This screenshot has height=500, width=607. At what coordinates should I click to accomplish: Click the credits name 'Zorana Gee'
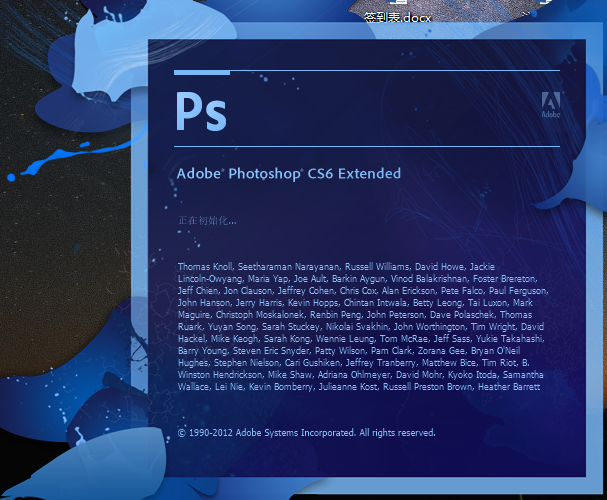point(442,351)
